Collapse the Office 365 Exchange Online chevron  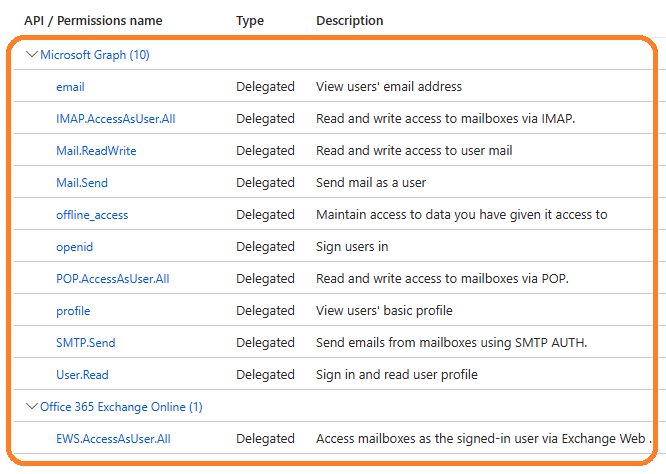(31, 406)
